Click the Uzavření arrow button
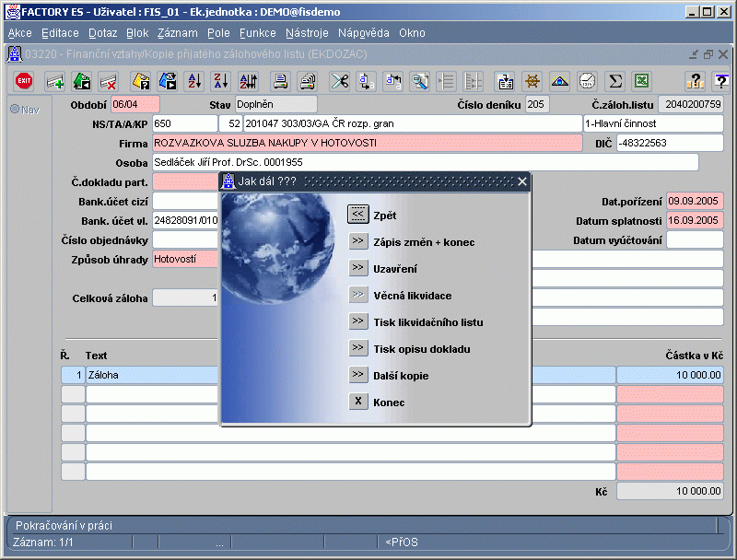737x560 pixels. point(358,268)
